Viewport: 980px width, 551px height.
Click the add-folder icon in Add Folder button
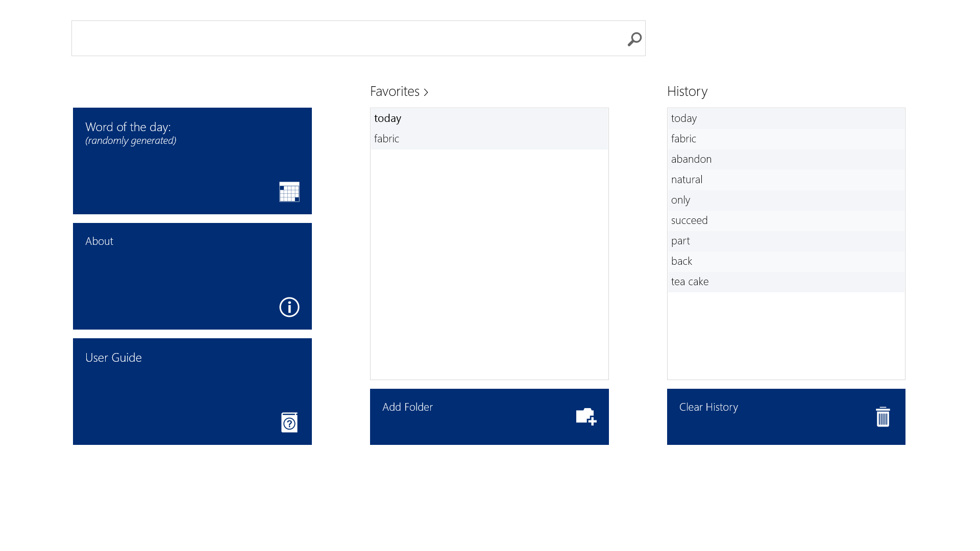[585, 417]
